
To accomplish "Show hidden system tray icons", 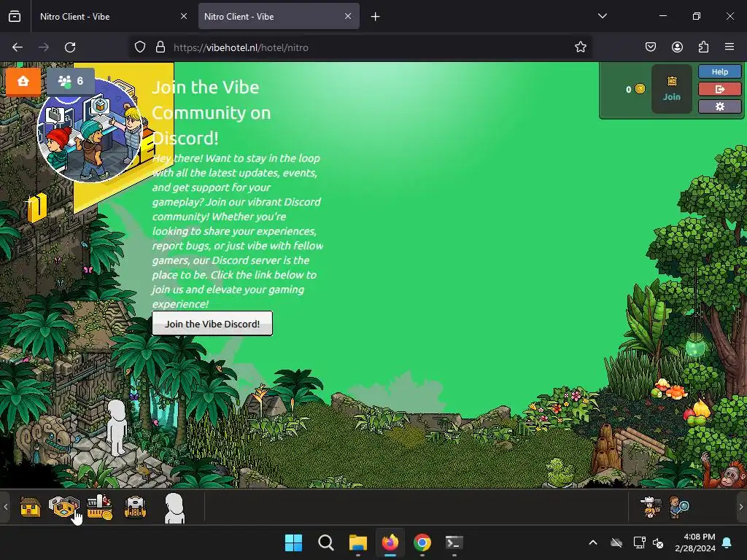I will pyautogui.click(x=592, y=542).
